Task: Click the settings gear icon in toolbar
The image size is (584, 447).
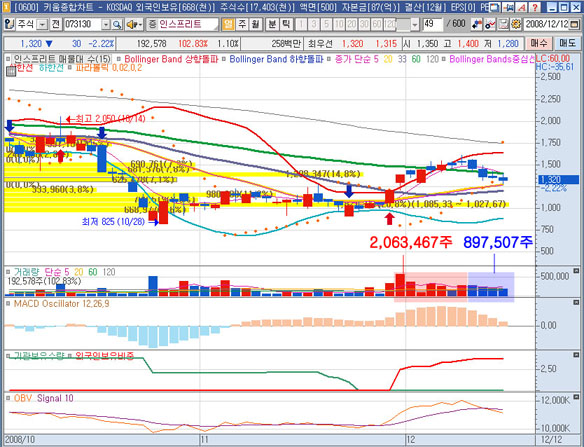Action: tap(516, 25)
